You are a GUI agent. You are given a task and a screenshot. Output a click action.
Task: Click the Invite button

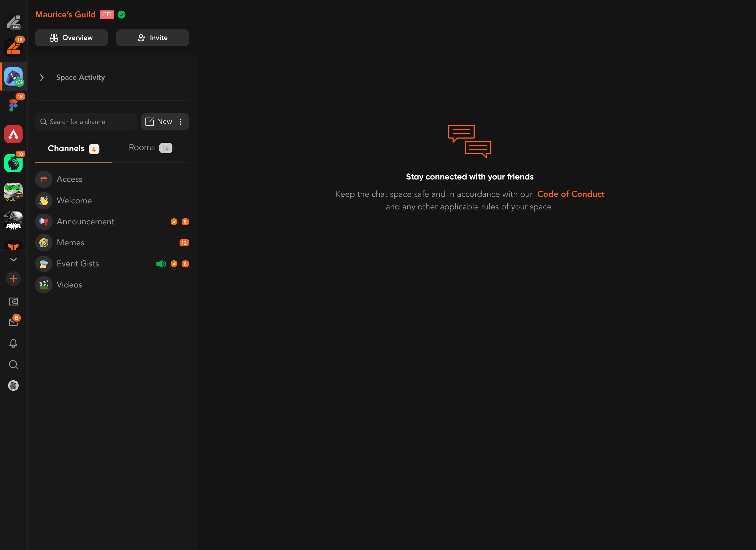152,38
